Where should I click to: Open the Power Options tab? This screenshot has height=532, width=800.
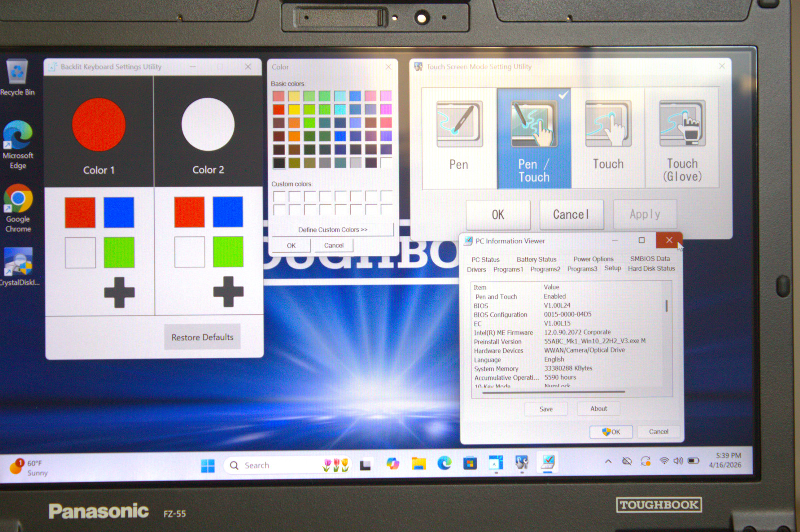pos(593,259)
